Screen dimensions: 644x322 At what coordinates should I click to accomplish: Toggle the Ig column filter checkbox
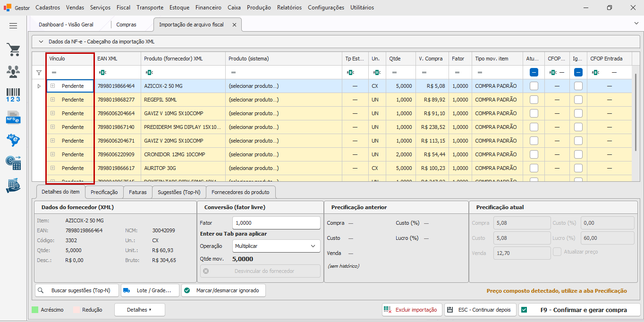pos(578,72)
